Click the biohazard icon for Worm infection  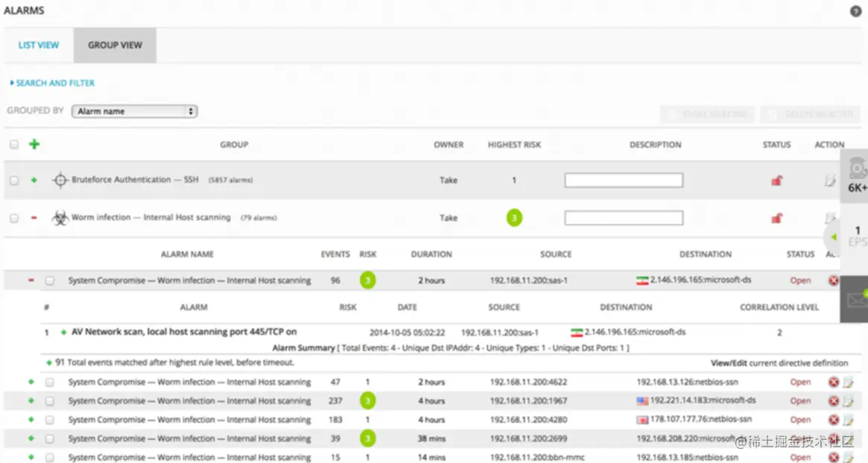(60, 218)
